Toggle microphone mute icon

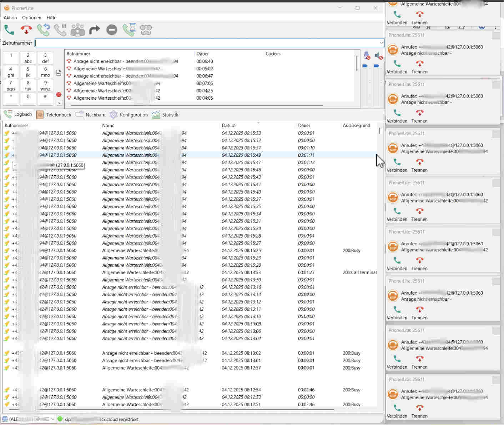[367, 56]
